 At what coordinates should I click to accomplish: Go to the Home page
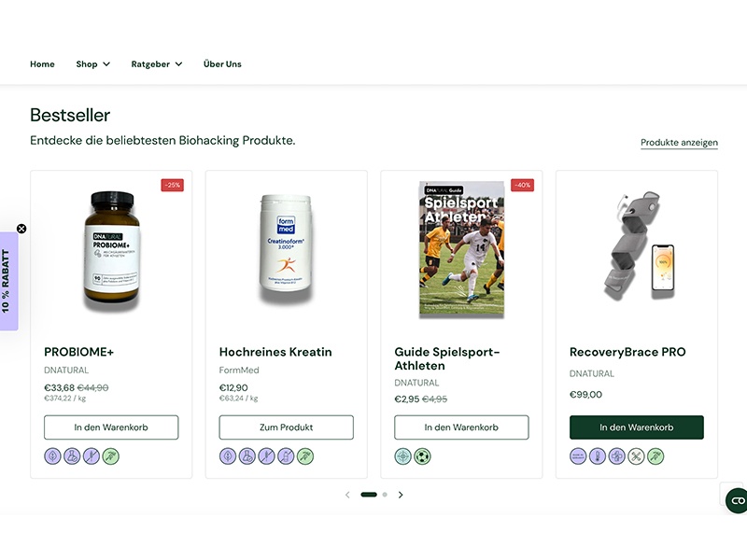coord(42,64)
